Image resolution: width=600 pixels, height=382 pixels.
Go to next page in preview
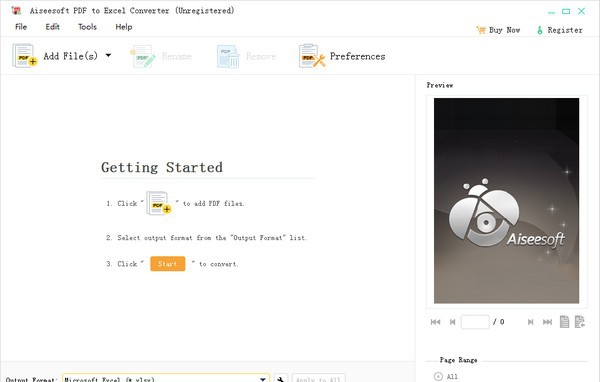coord(530,322)
